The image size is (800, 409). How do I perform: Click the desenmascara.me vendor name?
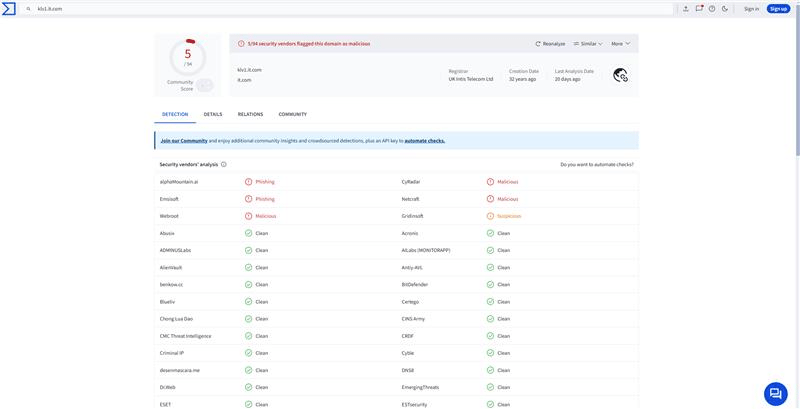tap(180, 370)
